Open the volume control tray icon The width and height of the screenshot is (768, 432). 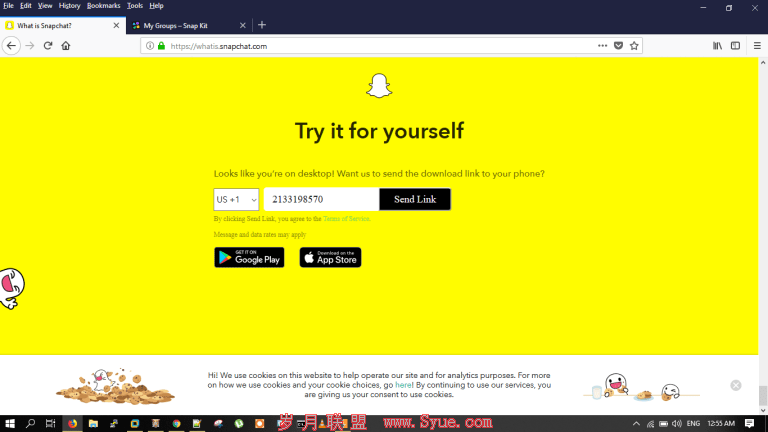677,424
